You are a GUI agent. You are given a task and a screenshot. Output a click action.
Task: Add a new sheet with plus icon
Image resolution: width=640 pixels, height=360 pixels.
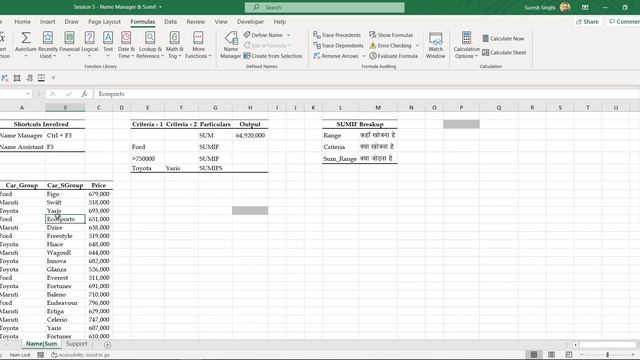click(107, 345)
